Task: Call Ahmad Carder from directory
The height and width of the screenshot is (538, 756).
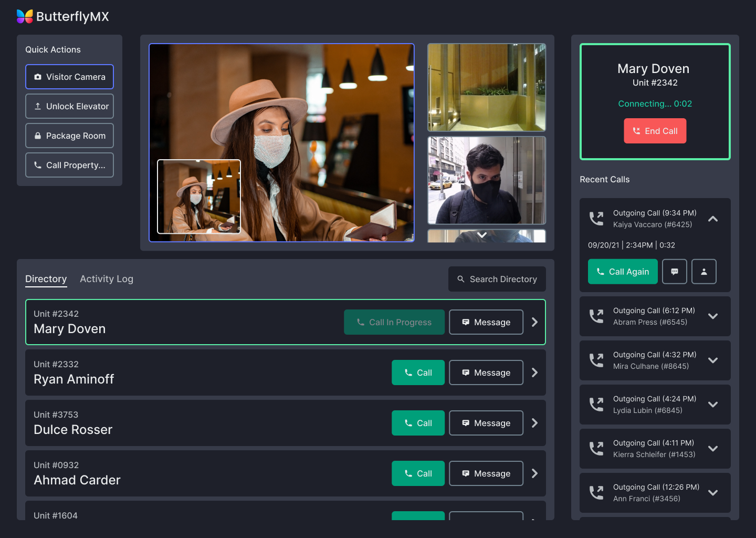Action: point(418,473)
